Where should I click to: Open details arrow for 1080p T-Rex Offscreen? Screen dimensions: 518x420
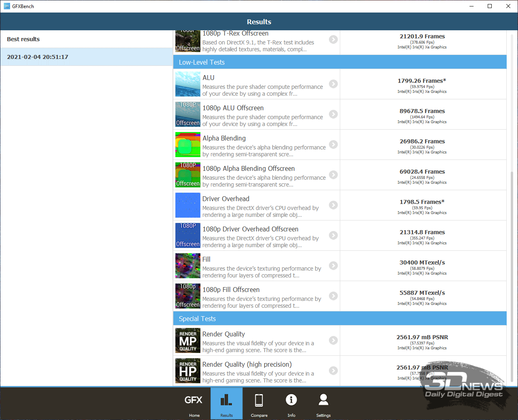[333, 39]
